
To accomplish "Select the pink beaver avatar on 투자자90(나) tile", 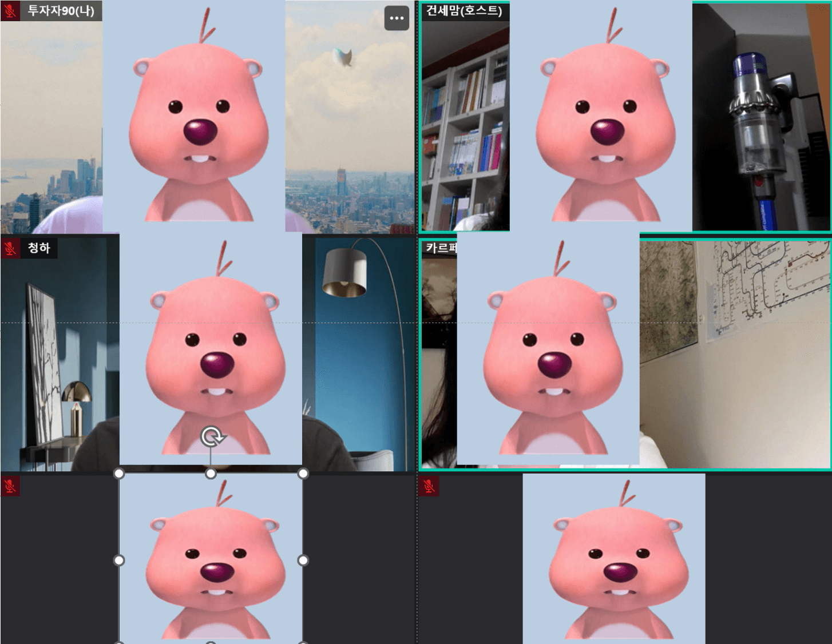I will click(194, 116).
